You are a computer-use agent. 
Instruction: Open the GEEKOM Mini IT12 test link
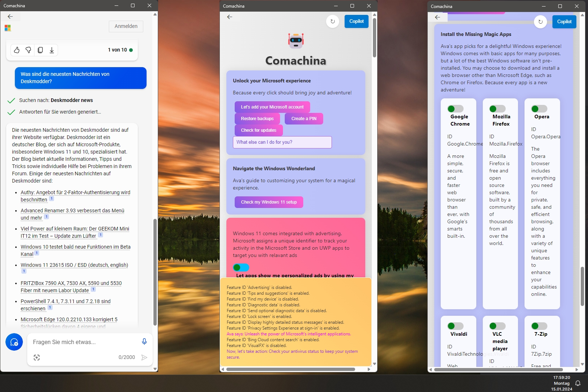[x=75, y=232]
